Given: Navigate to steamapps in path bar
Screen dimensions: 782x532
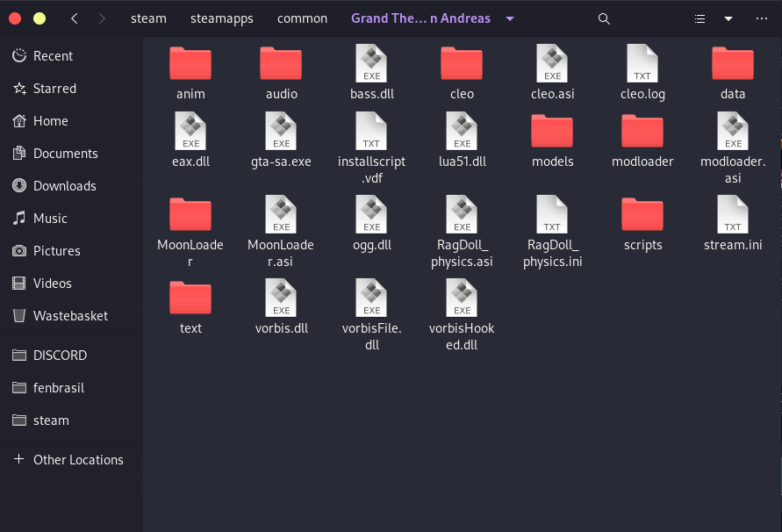Looking at the screenshot, I should (222, 18).
